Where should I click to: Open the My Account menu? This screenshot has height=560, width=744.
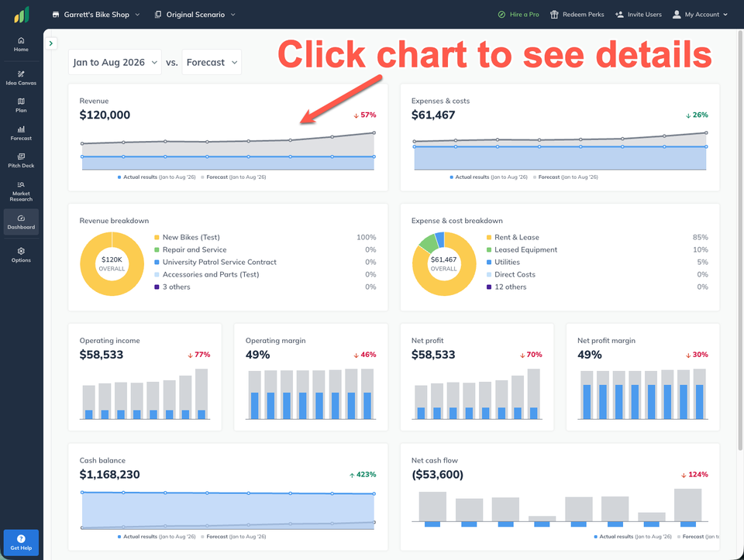(700, 15)
